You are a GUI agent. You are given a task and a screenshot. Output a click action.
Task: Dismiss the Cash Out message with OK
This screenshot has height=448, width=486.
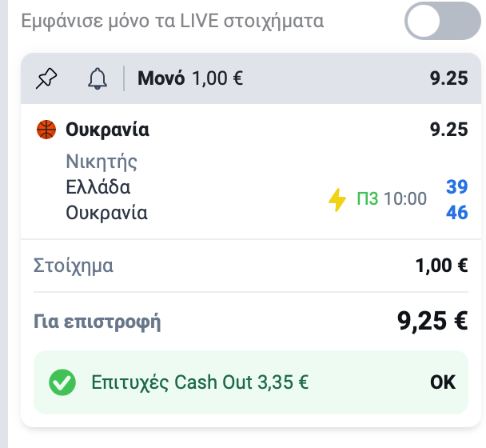(x=443, y=382)
